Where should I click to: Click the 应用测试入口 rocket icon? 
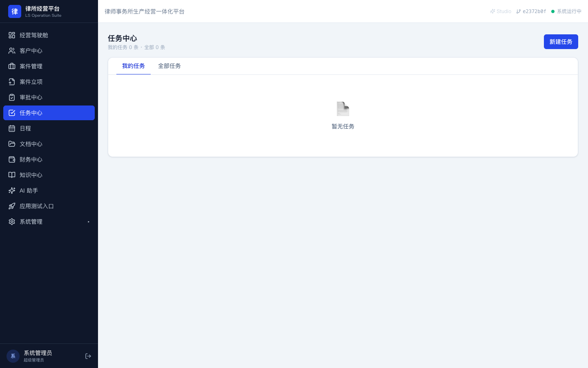[12, 206]
